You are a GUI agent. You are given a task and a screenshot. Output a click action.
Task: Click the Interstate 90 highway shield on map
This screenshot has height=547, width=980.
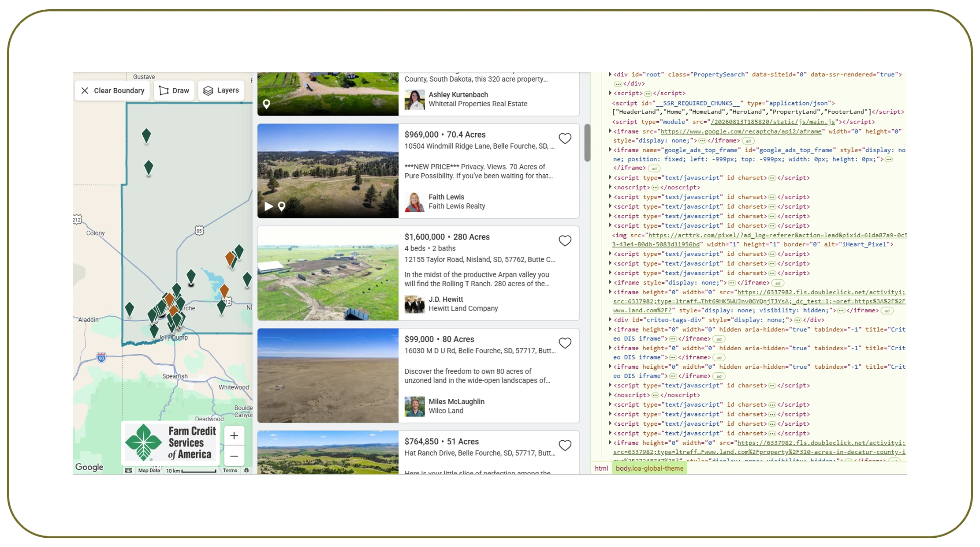coord(101,357)
